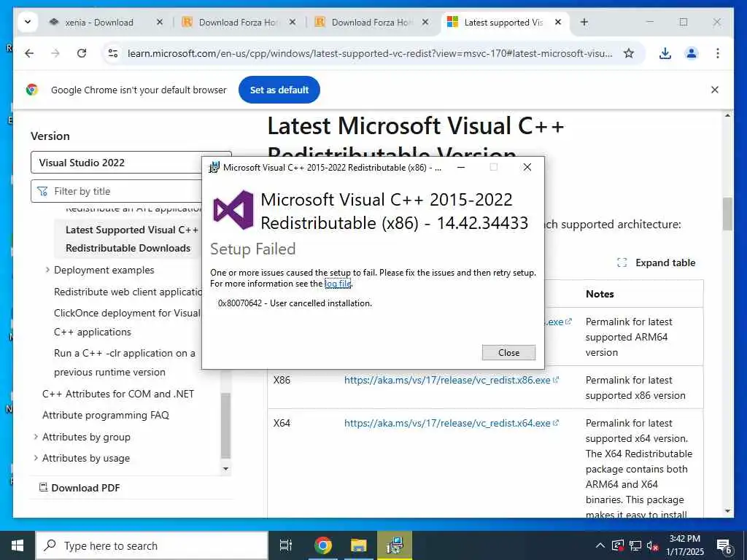Click Expand table above the downloads table
Viewport: 747px width, 560px height.
point(657,262)
